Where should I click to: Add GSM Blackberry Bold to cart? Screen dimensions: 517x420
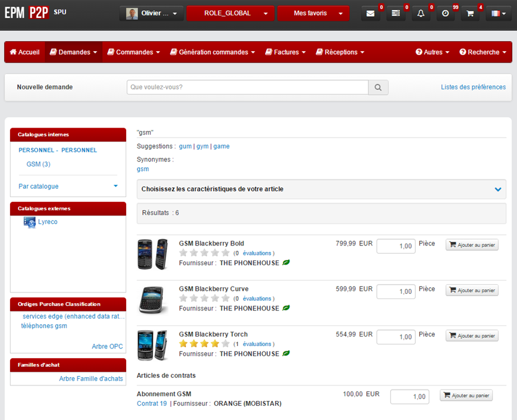(x=472, y=245)
